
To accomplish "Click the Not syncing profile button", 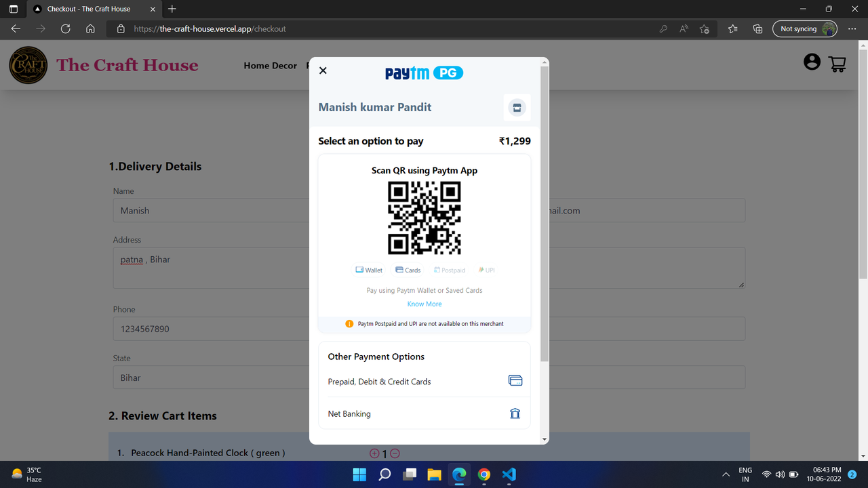I will pos(805,29).
